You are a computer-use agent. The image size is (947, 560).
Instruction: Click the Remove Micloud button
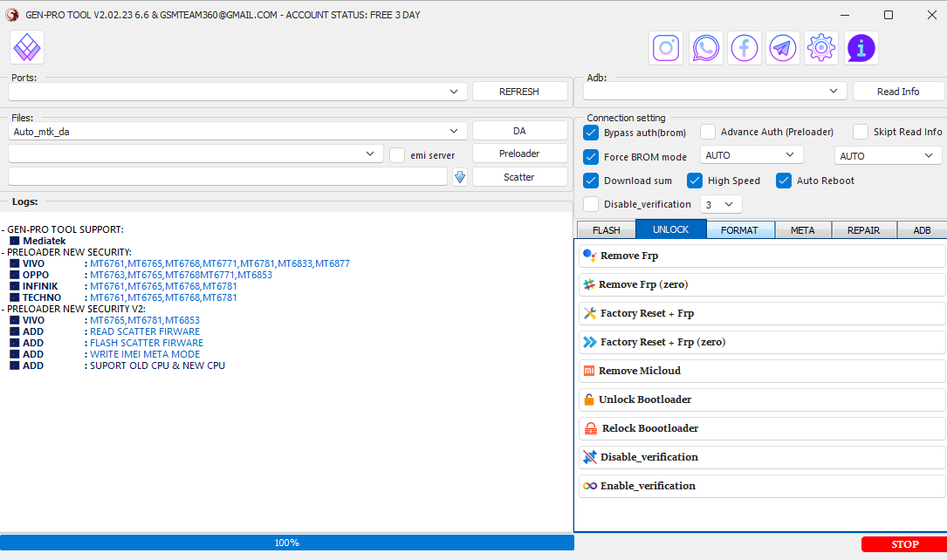pos(762,371)
